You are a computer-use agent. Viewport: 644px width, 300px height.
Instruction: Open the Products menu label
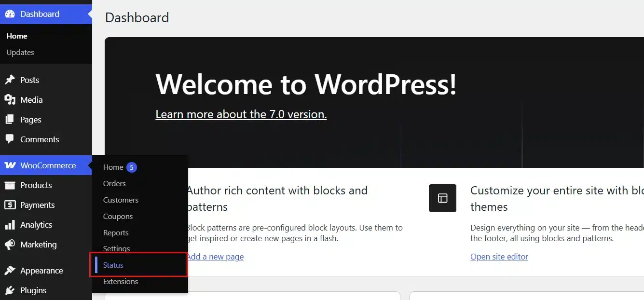36,185
